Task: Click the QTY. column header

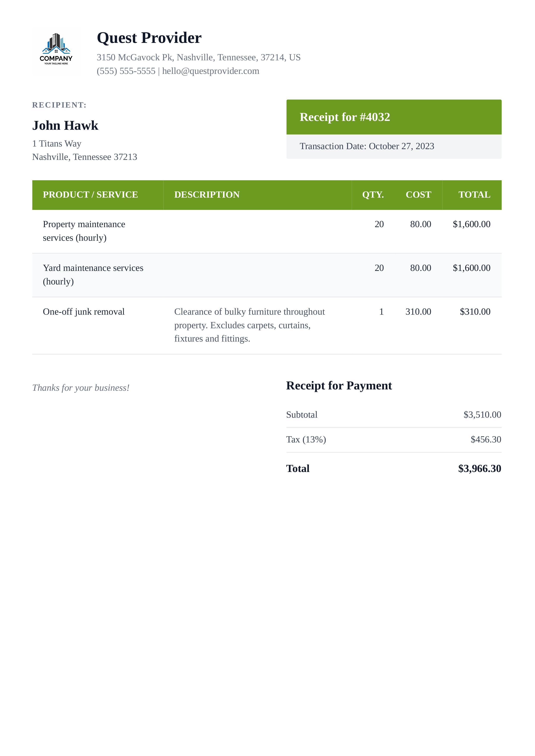Action: tap(373, 195)
